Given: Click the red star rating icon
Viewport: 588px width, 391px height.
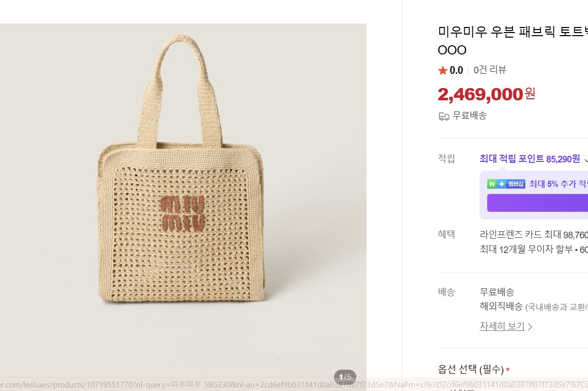Looking at the screenshot, I should 442,70.
